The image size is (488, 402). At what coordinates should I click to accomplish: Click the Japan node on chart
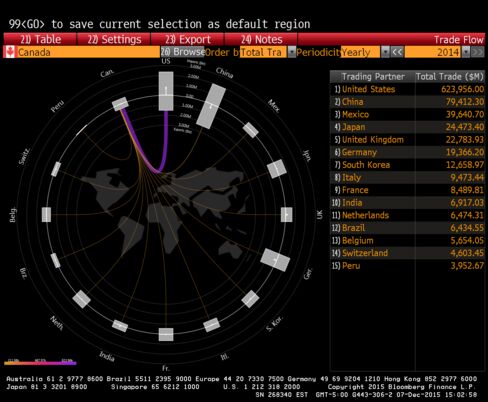(x=277, y=169)
